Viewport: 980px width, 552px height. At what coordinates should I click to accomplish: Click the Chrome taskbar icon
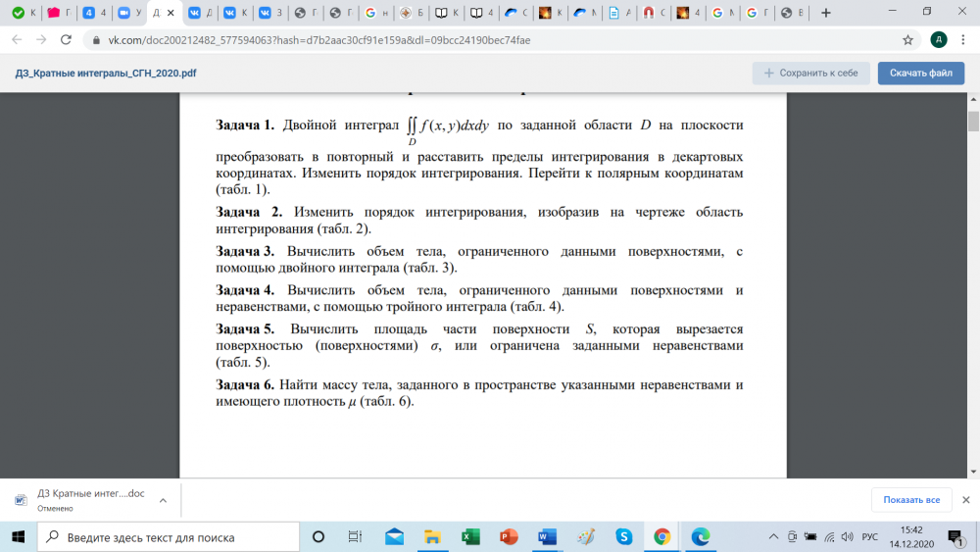(x=661, y=537)
